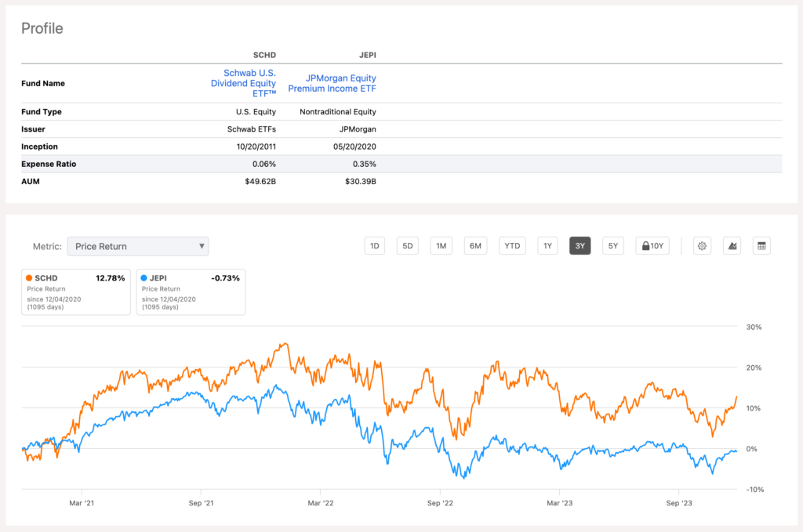This screenshot has width=803, height=532.
Task: Click the Mar '22 axis label
Action: click(x=321, y=503)
